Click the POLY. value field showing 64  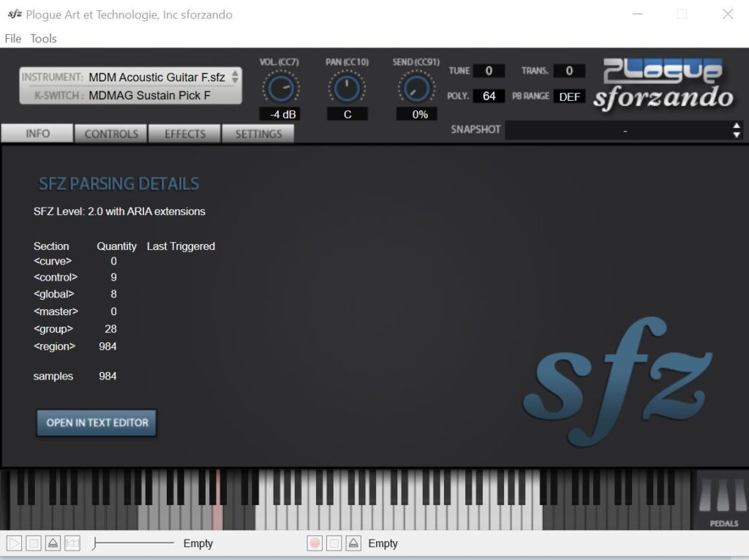coord(489,96)
